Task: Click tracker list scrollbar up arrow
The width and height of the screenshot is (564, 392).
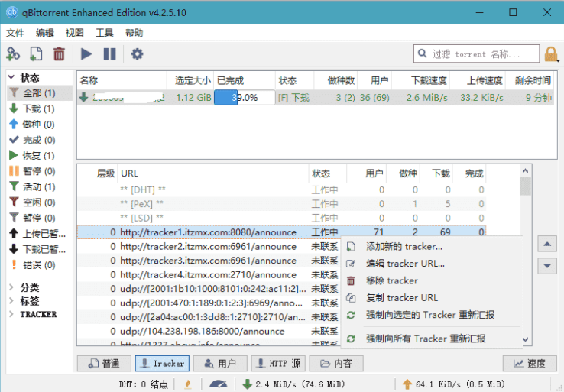Action: tap(525, 171)
